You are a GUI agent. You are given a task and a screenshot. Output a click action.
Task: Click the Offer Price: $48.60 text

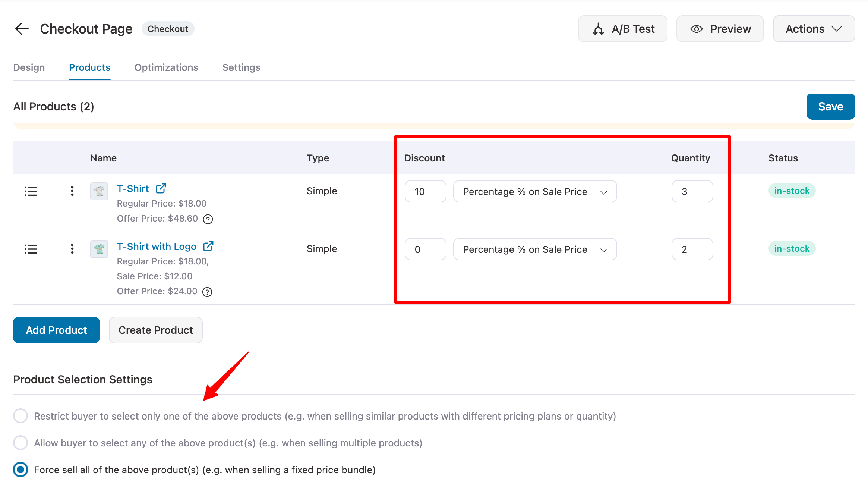(157, 219)
